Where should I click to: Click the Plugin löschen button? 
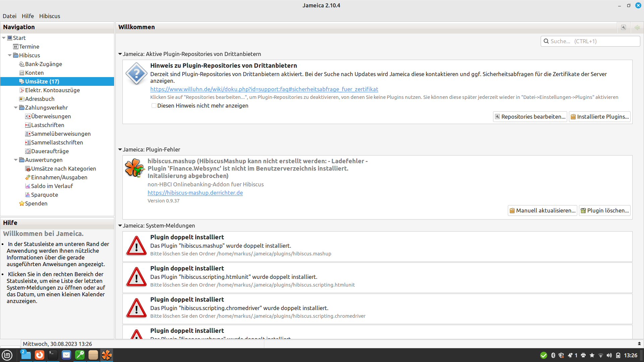[604, 210]
